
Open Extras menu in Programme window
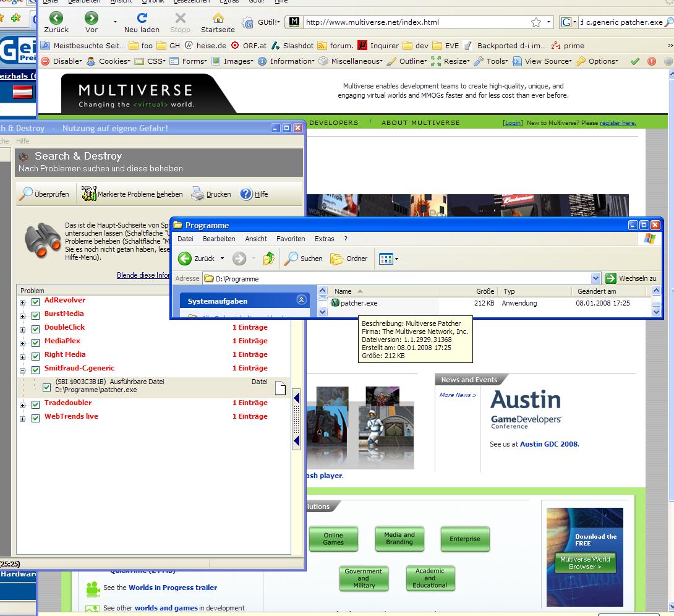pos(324,239)
